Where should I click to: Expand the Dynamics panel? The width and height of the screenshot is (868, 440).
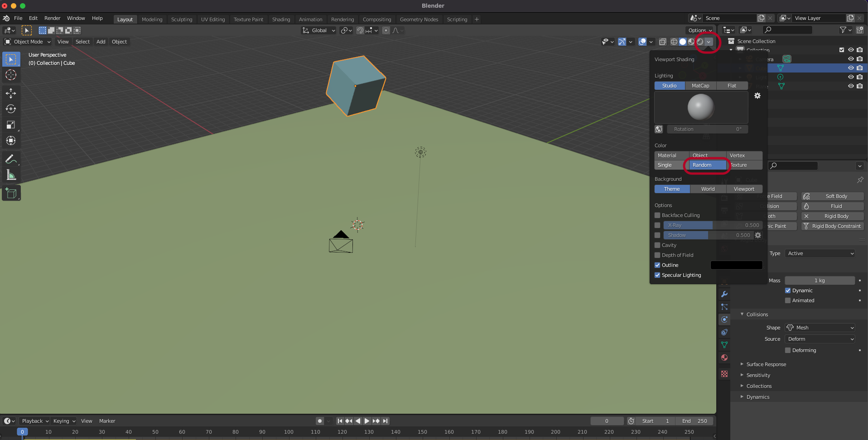(758, 397)
